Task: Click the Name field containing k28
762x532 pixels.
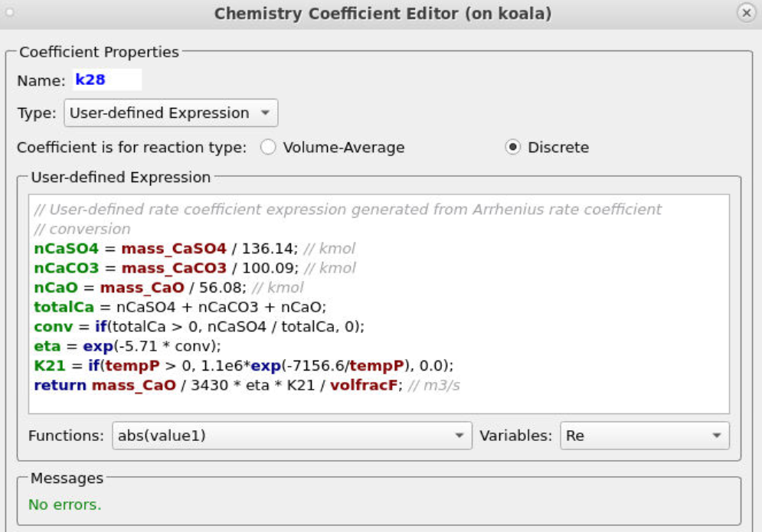Action: pos(106,80)
